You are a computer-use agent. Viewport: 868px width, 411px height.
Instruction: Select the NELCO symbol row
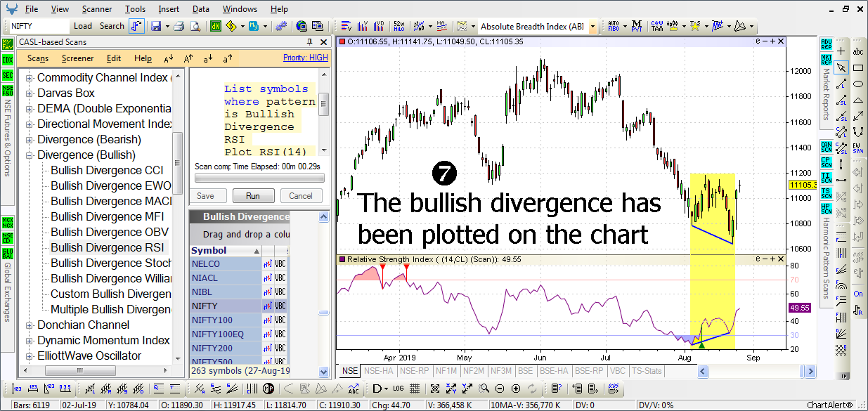(x=226, y=264)
